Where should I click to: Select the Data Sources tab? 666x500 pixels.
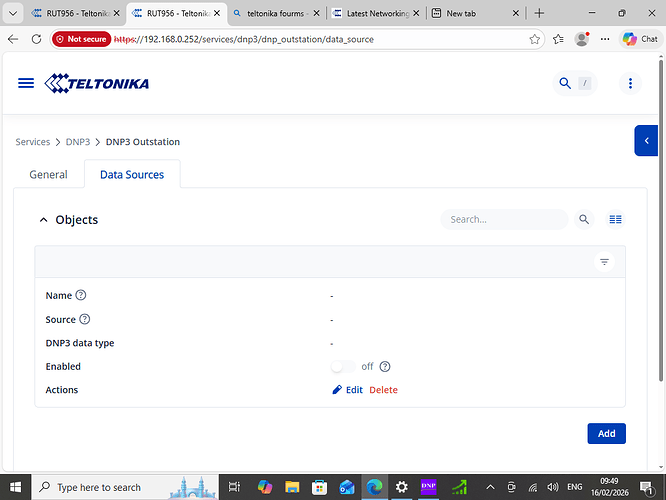tap(132, 174)
